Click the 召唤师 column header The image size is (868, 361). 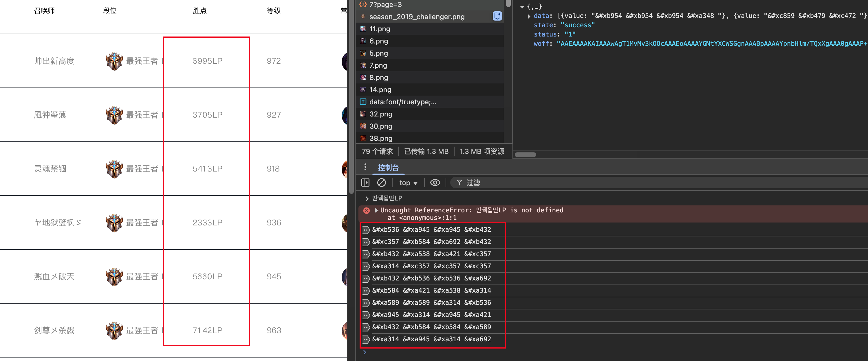pyautogui.click(x=45, y=11)
